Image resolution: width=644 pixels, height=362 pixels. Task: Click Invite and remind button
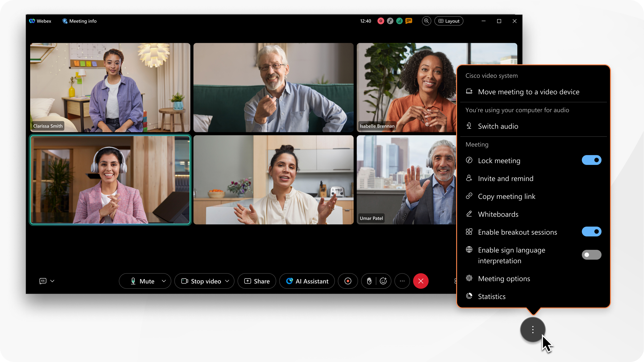click(x=506, y=178)
